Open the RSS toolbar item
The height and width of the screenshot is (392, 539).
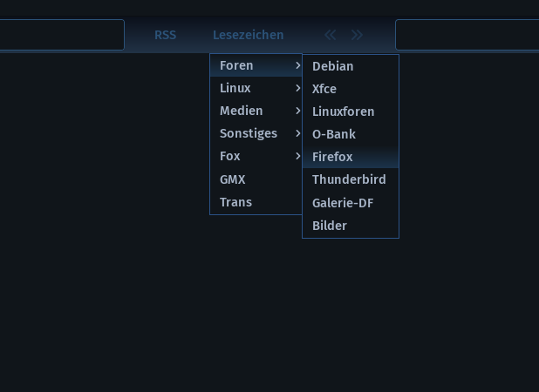pos(165,35)
